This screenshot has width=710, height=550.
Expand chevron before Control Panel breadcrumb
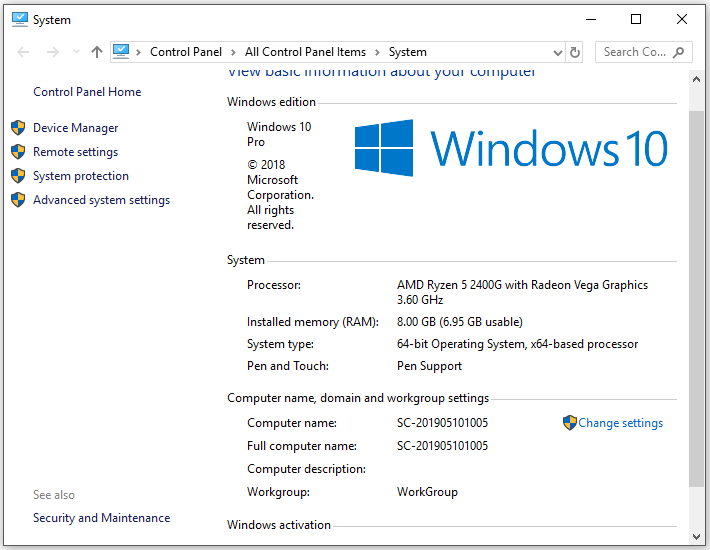pyautogui.click(x=139, y=53)
